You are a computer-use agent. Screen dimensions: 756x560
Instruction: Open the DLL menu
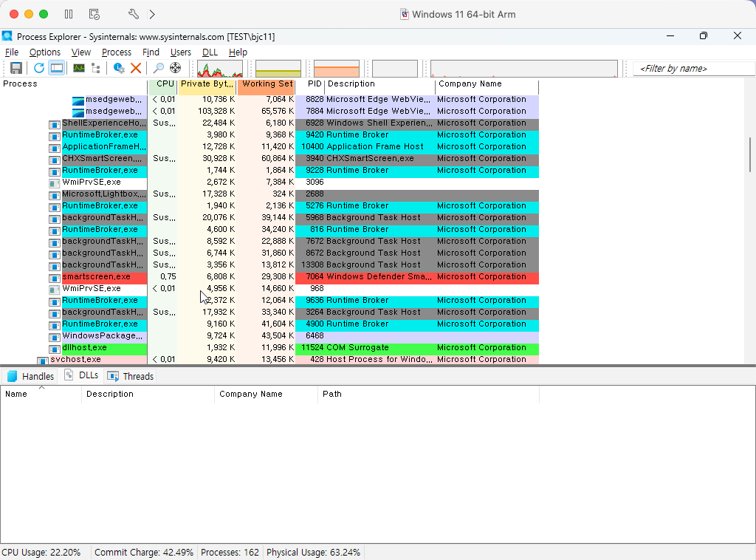pos(210,52)
